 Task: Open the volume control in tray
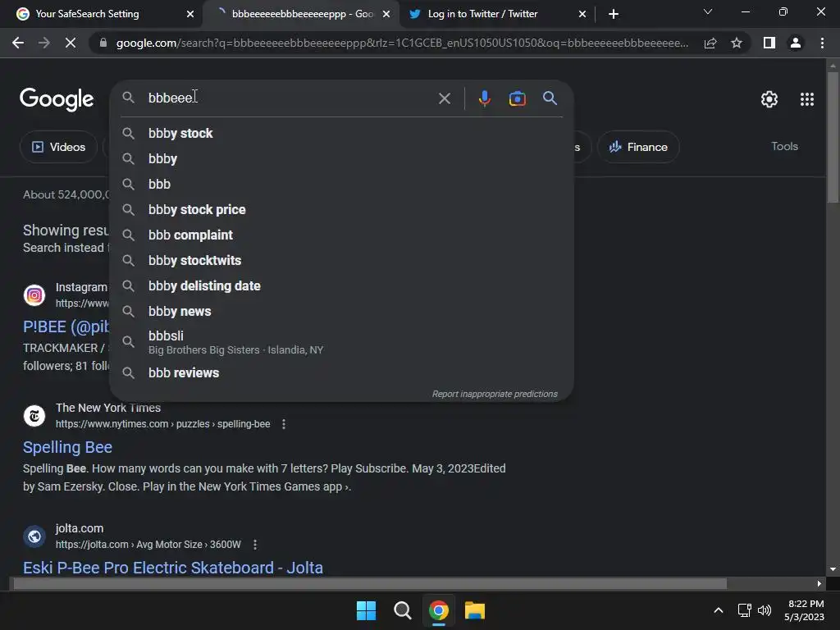coord(765,610)
